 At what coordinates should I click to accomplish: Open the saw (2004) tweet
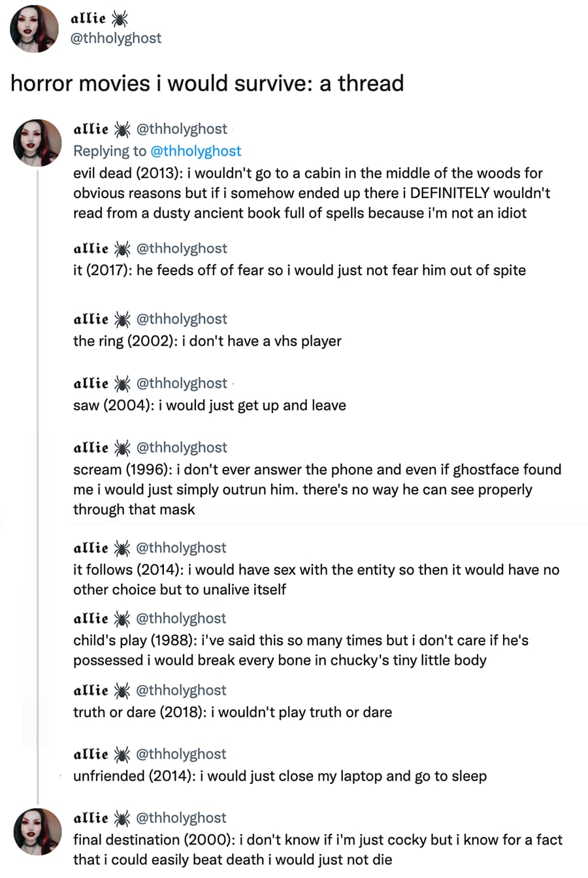click(x=209, y=405)
